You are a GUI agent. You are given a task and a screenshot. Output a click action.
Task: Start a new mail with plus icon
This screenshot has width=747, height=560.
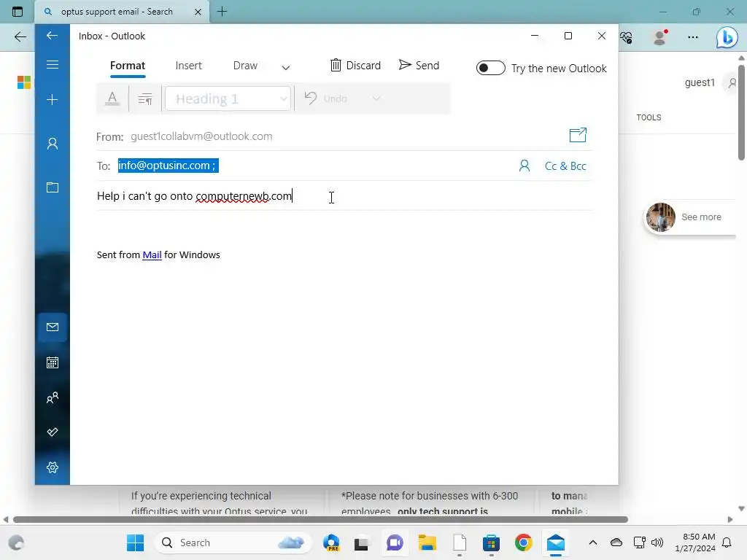tap(53, 99)
